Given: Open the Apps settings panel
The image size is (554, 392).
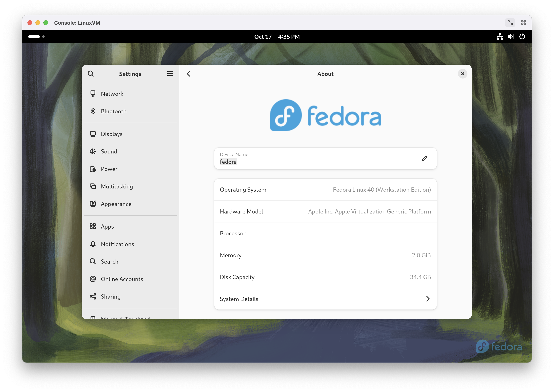Looking at the screenshot, I should pyautogui.click(x=131, y=226).
